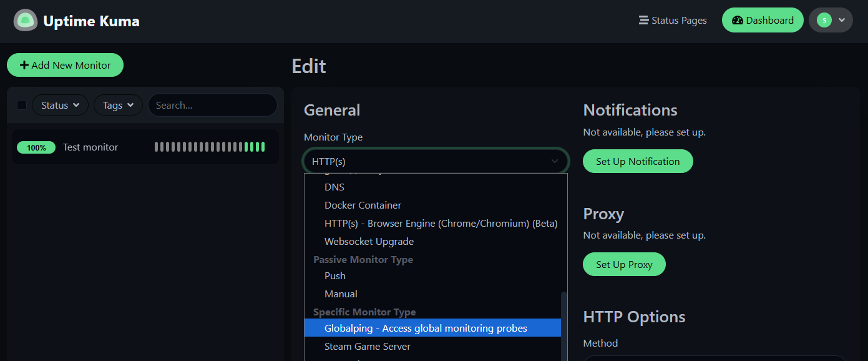Go to the Dashboard
This screenshot has width=868, height=361.
(x=763, y=20)
